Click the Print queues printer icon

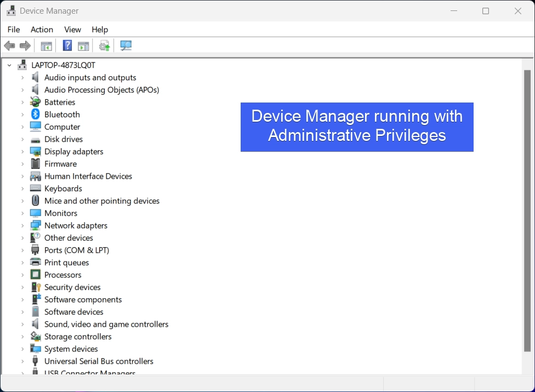point(35,262)
